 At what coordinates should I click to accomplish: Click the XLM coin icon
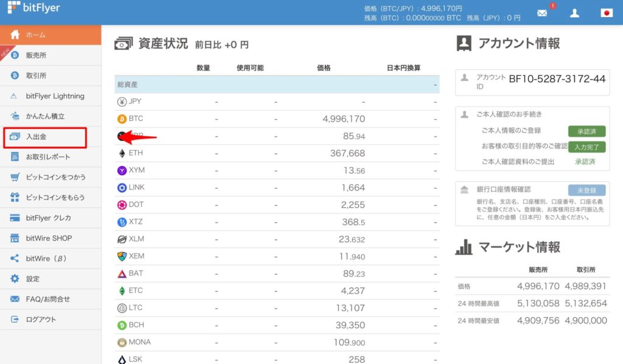tap(122, 239)
